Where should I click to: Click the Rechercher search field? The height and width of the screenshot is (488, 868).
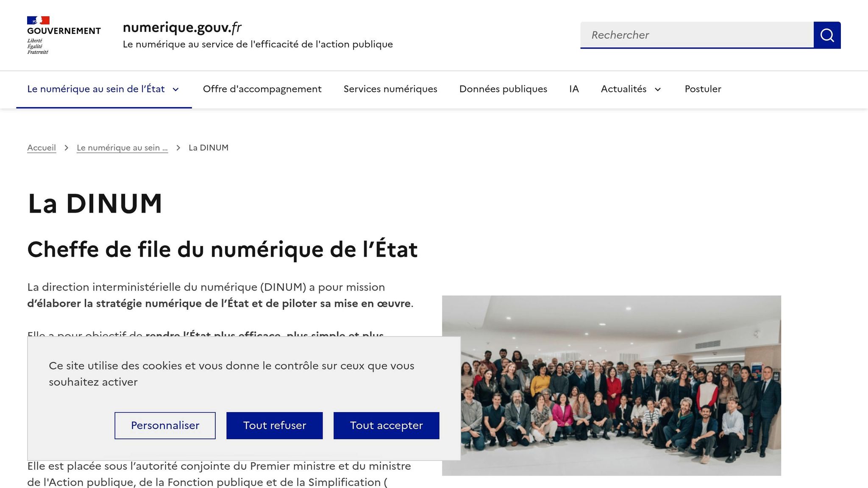[x=697, y=35]
